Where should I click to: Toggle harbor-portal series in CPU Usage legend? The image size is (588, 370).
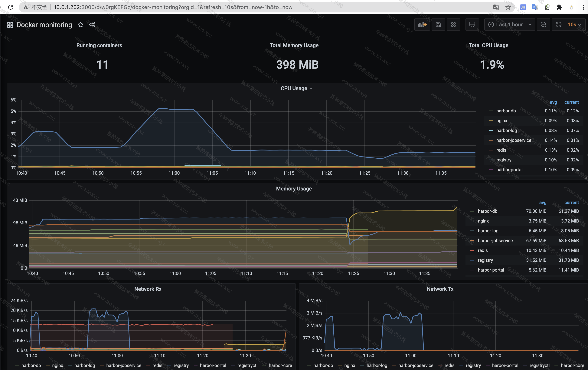click(509, 170)
